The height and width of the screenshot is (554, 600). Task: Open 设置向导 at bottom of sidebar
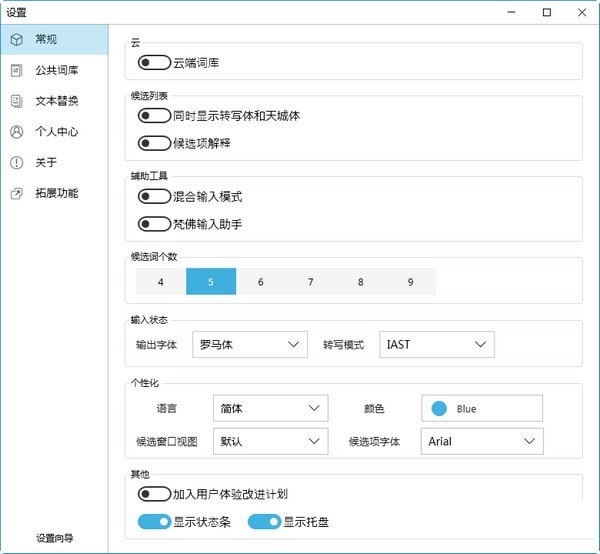(54, 538)
